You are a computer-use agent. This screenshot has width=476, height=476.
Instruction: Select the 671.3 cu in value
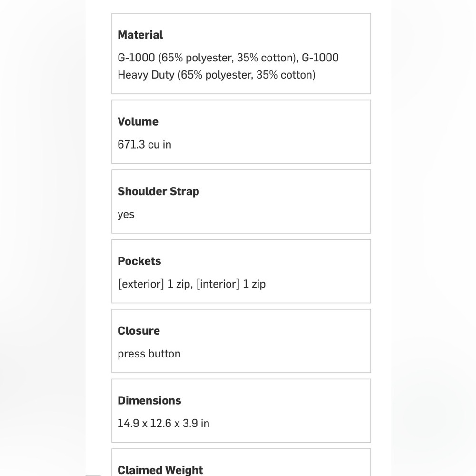[x=144, y=144]
